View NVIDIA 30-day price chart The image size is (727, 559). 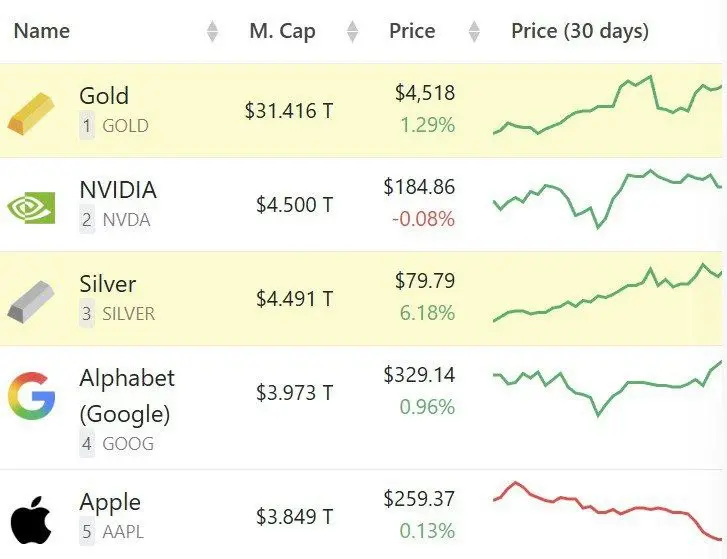point(606,198)
